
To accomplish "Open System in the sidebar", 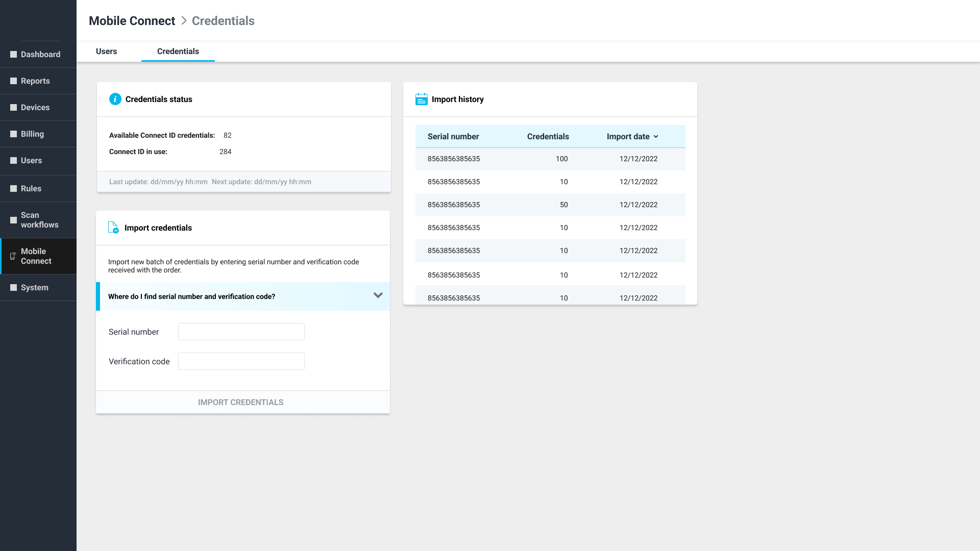I will pos(35,288).
